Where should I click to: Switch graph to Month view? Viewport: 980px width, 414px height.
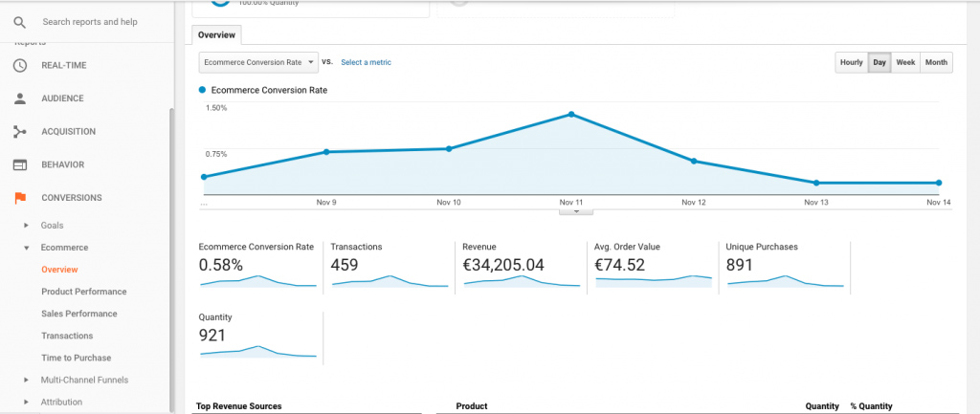point(936,62)
